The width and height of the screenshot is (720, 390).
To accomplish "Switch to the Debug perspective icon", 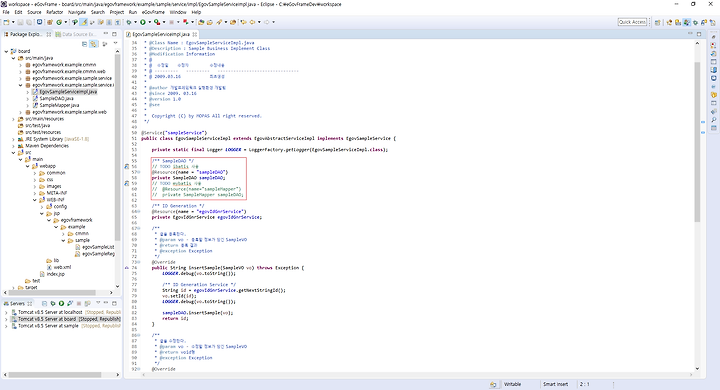I will click(695, 22).
